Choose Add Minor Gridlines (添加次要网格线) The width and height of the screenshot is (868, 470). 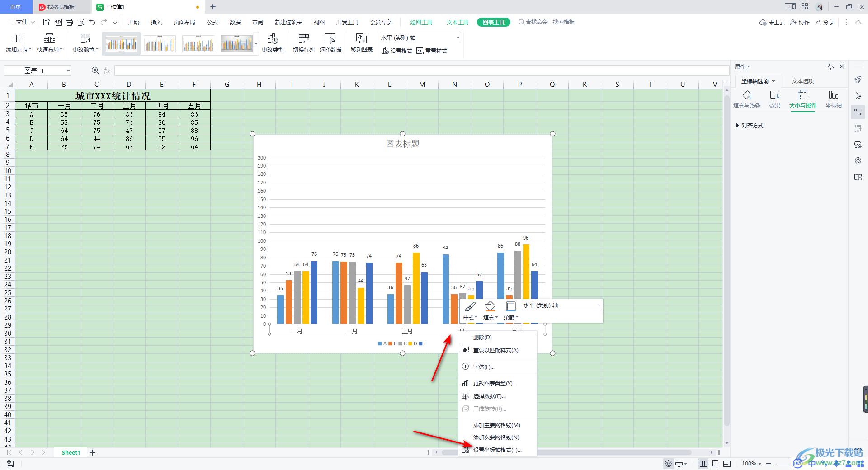(497, 437)
